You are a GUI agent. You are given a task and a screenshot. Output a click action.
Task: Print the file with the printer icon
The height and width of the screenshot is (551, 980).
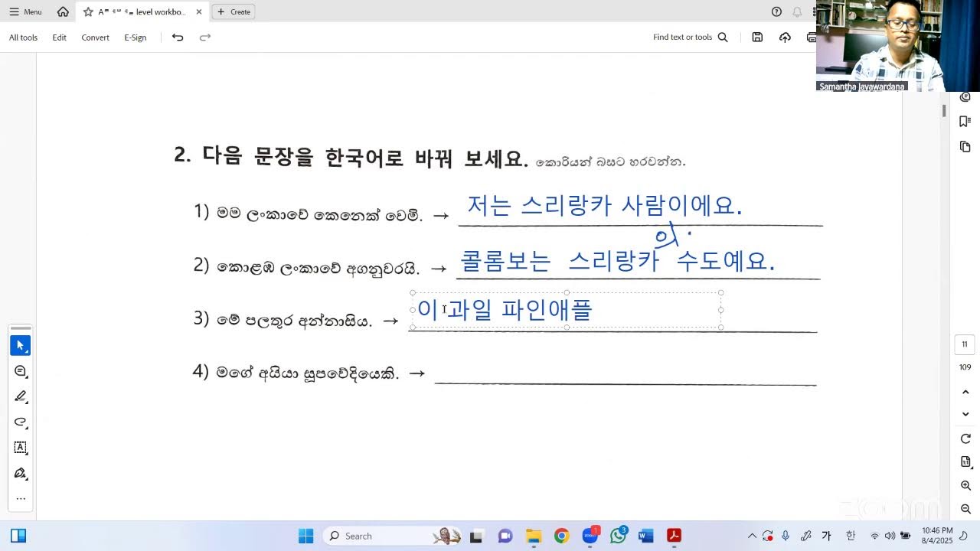811,37
